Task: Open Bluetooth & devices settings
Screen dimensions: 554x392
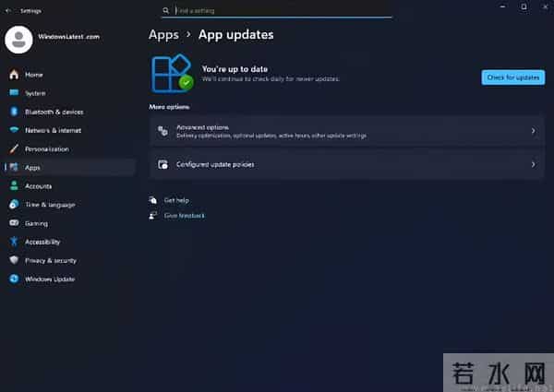Action: point(70,112)
